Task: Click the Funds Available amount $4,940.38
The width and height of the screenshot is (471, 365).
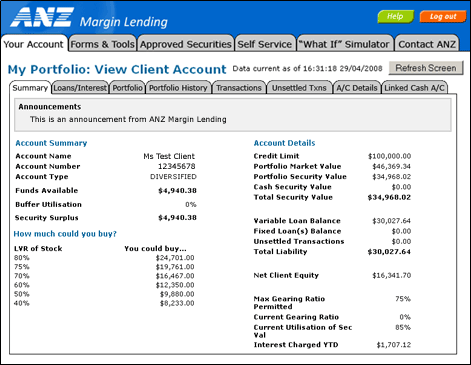Action: [x=177, y=191]
